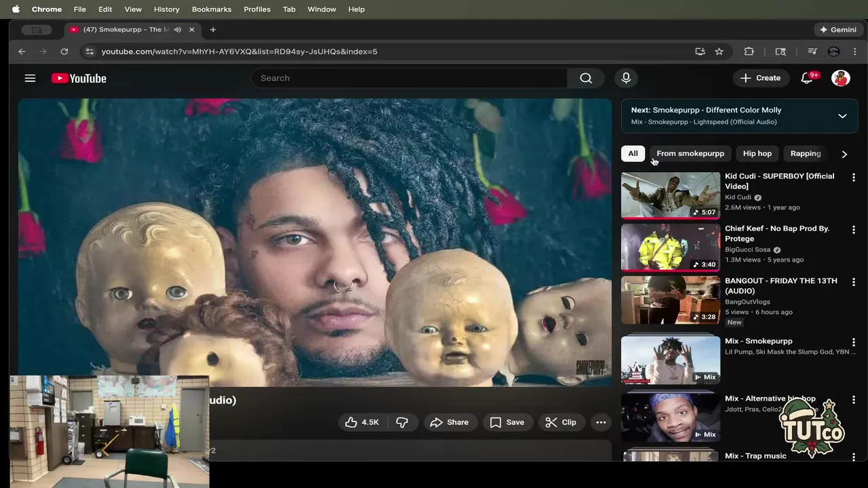The image size is (868, 488).
Task: Select the All filter chip
Action: click(633, 153)
